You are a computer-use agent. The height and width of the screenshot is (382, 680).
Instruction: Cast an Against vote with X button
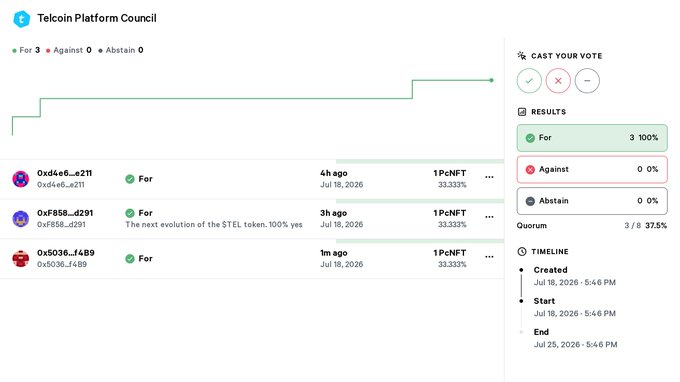[558, 81]
